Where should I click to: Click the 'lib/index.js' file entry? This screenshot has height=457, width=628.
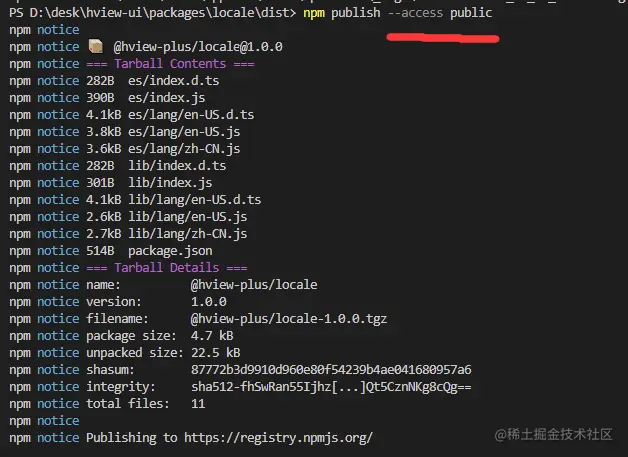[x=170, y=183]
